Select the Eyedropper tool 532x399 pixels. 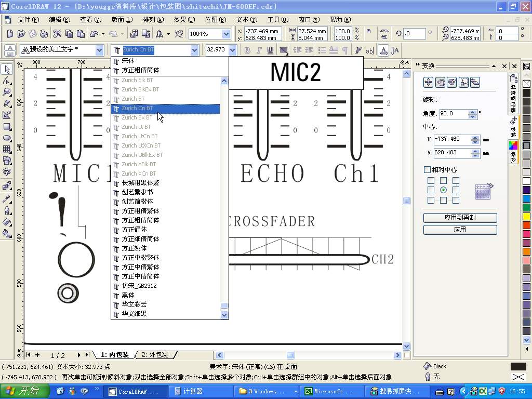pyautogui.click(x=7, y=199)
